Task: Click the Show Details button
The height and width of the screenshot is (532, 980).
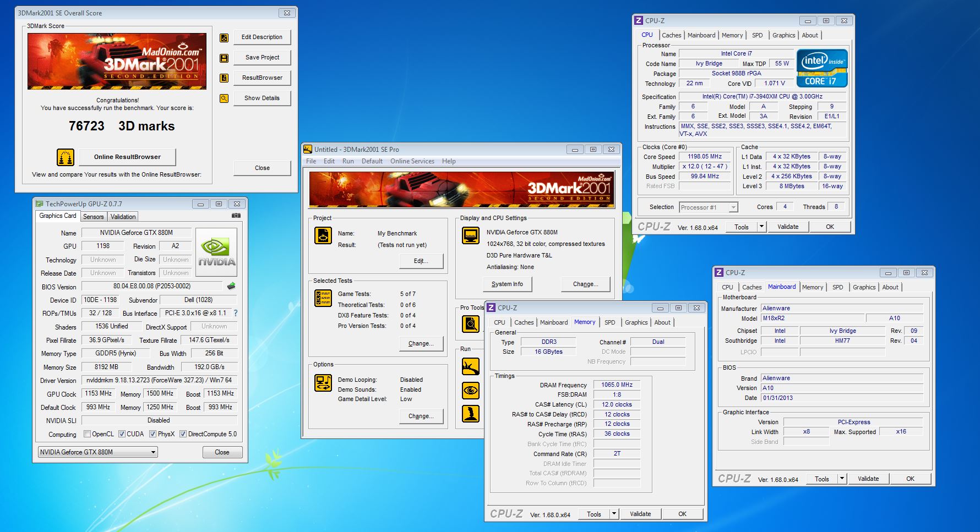Action: 262,98
